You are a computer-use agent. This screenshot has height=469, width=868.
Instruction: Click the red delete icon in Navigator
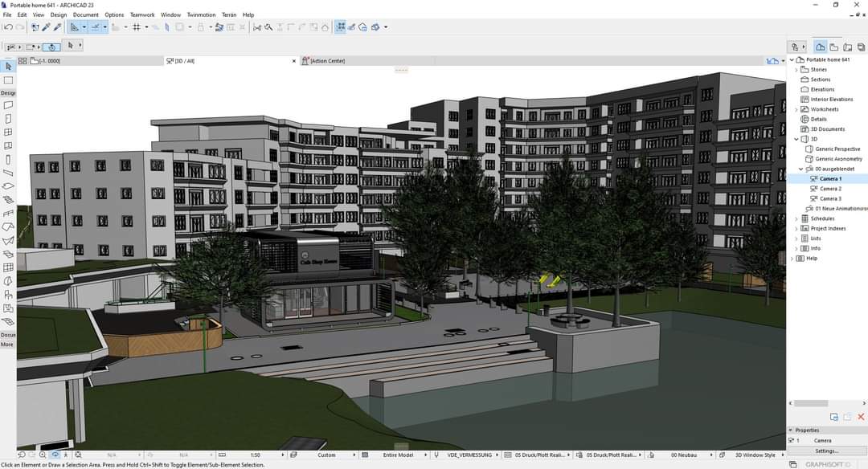pos(861,417)
